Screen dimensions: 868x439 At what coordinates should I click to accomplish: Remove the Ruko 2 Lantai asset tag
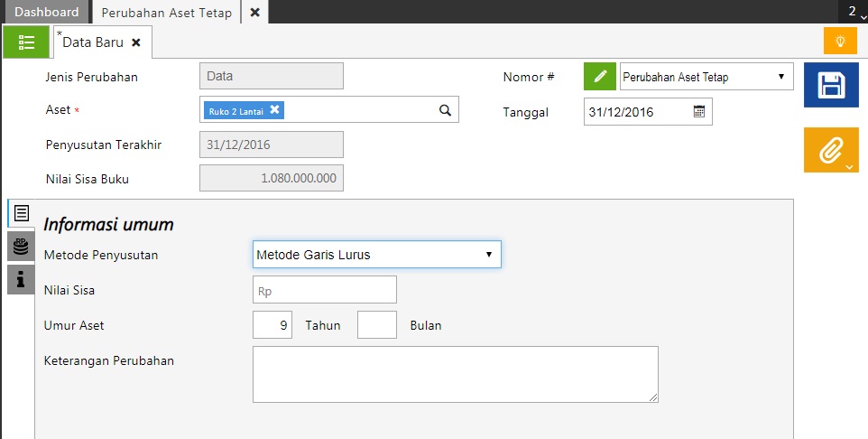[x=275, y=110]
